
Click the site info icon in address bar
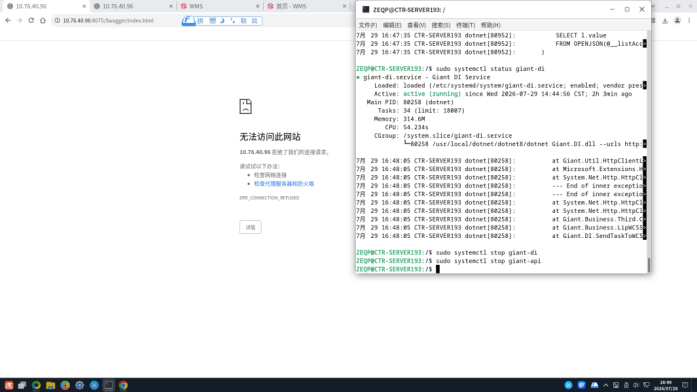[57, 20]
